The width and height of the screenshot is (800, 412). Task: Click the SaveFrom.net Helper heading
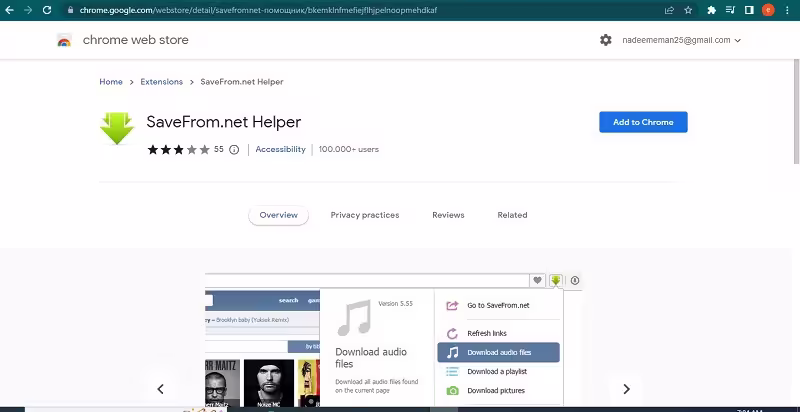(x=223, y=122)
